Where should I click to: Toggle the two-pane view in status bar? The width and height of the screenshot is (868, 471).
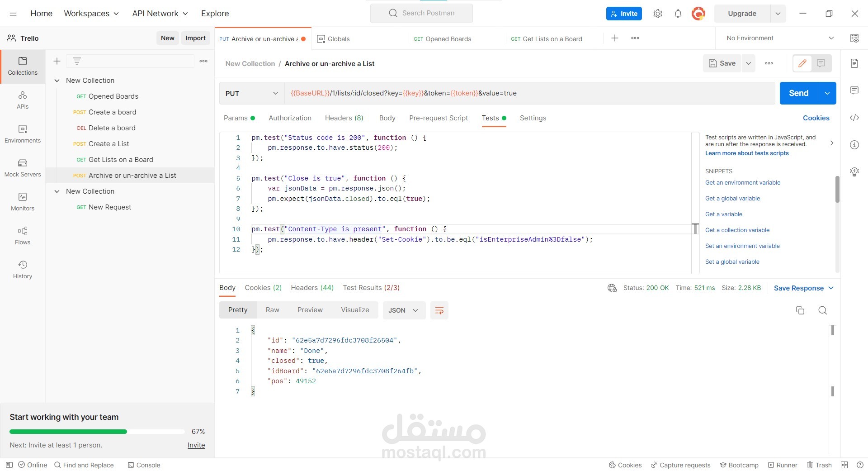[844, 465]
